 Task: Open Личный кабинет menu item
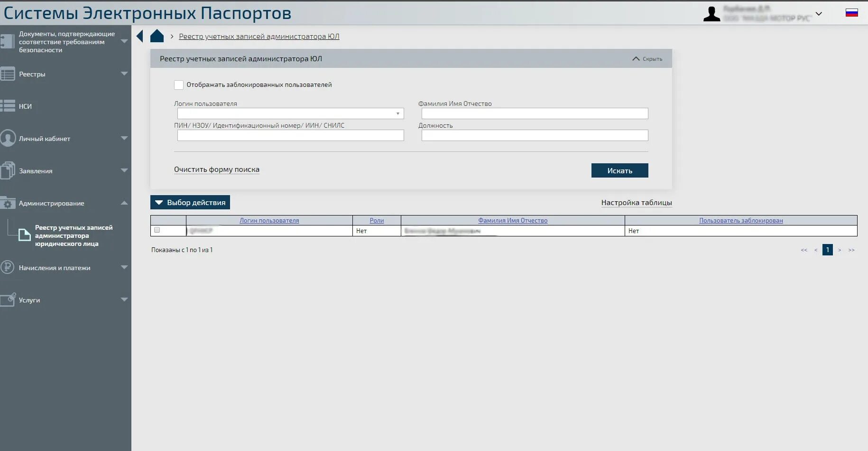[45, 139]
